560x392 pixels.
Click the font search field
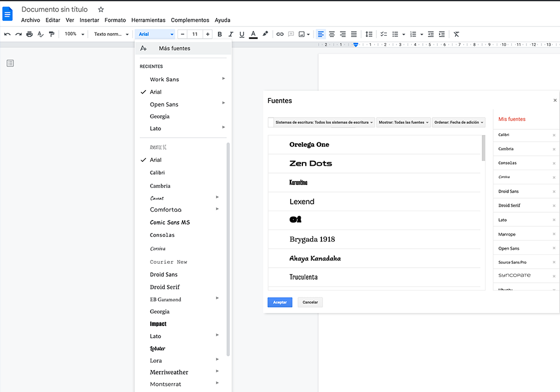[x=270, y=122]
